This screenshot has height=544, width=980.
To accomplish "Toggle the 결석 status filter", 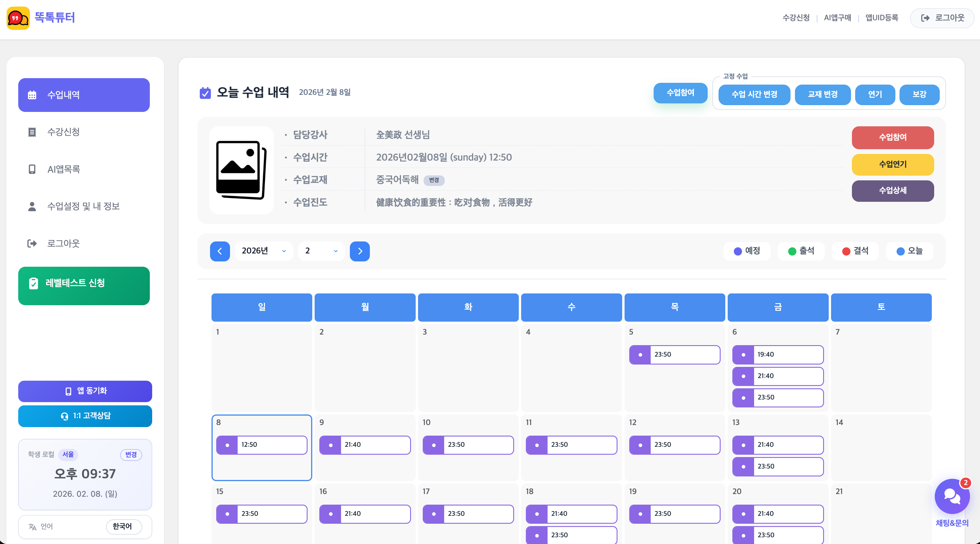I will tap(855, 251).
